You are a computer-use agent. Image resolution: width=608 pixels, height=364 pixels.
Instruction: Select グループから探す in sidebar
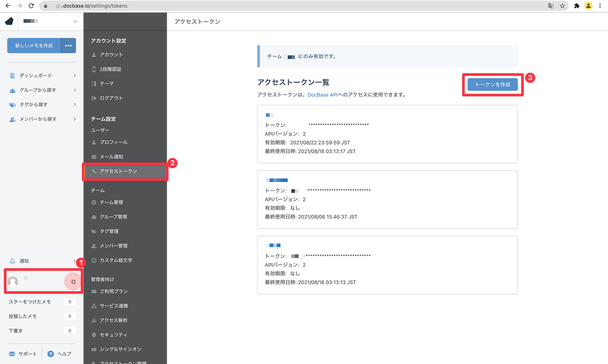[38, 90]
